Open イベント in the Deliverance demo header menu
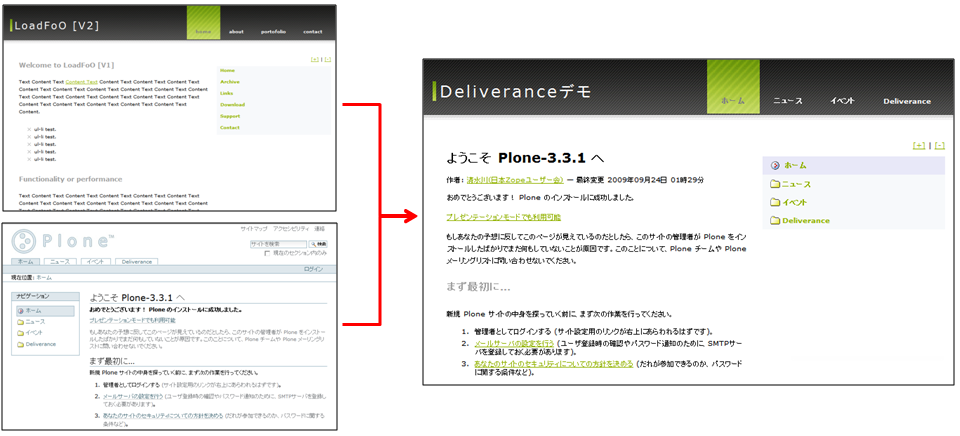The height and width of the screenshot is (436, 960). coord(842,101)
